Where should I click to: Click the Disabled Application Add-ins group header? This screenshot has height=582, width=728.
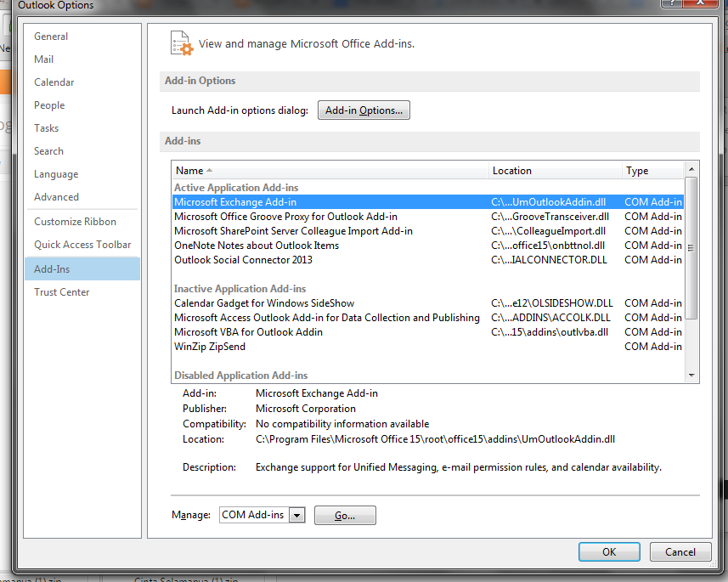coord(241,376)
